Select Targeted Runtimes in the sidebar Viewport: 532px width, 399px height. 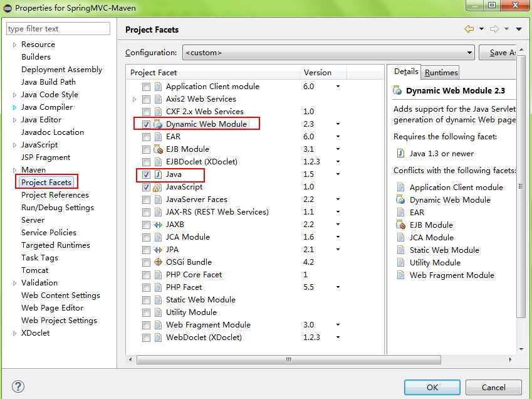(56, 245)
